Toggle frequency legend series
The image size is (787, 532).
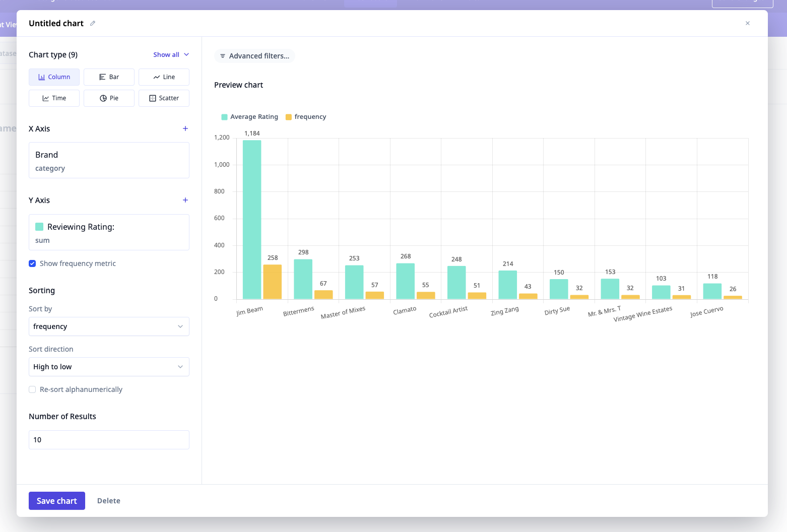click(306, 117)
